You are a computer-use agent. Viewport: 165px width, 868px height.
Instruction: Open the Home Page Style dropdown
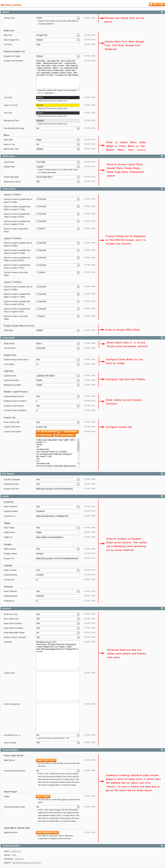[x=58, y=177]
